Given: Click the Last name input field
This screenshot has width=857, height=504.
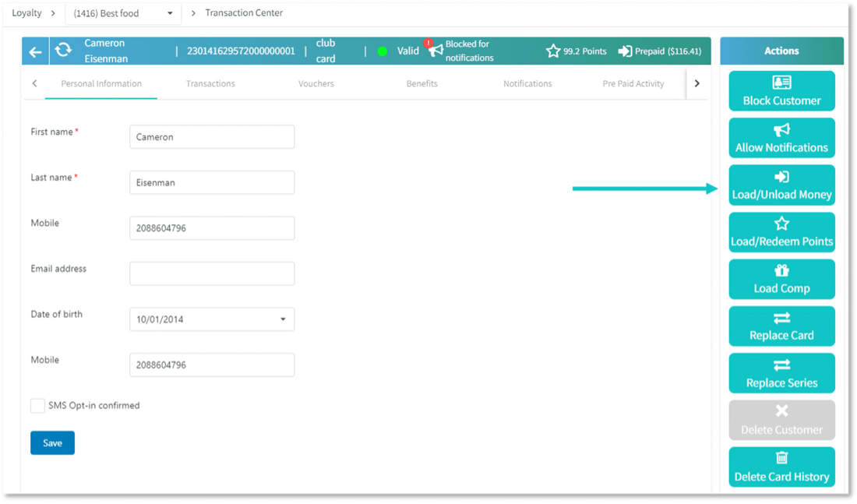Looking at the screenshot, I should 212,182.
